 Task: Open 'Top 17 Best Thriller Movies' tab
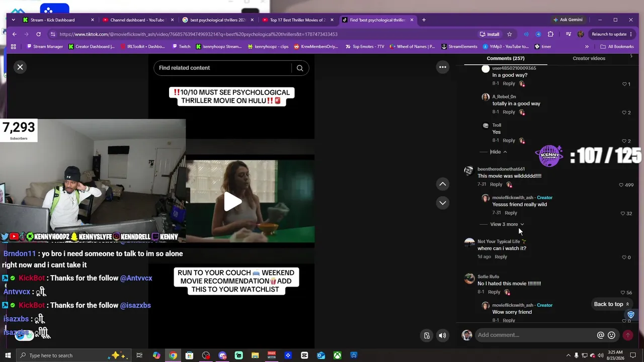tap(298, 20)
